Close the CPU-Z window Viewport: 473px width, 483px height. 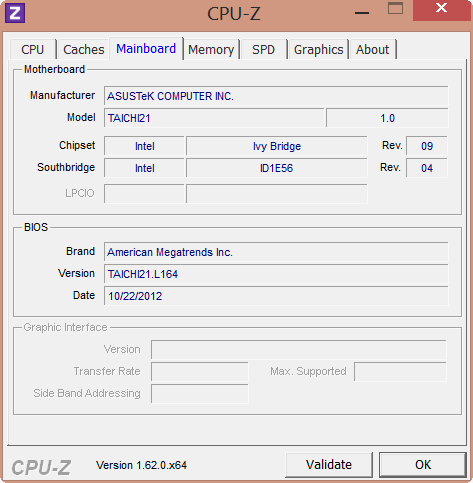pyautogui.click(x=441, y=9)
